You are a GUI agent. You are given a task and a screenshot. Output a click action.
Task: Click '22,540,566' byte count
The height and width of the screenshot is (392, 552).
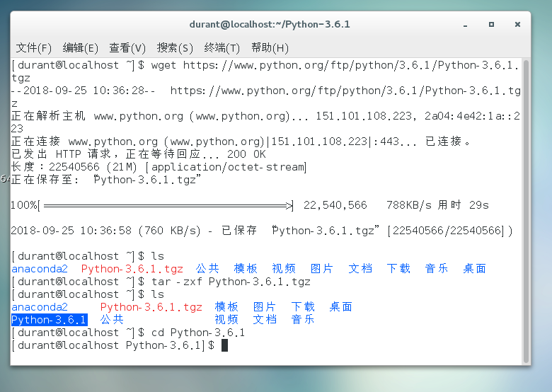[x=335, y=205]
